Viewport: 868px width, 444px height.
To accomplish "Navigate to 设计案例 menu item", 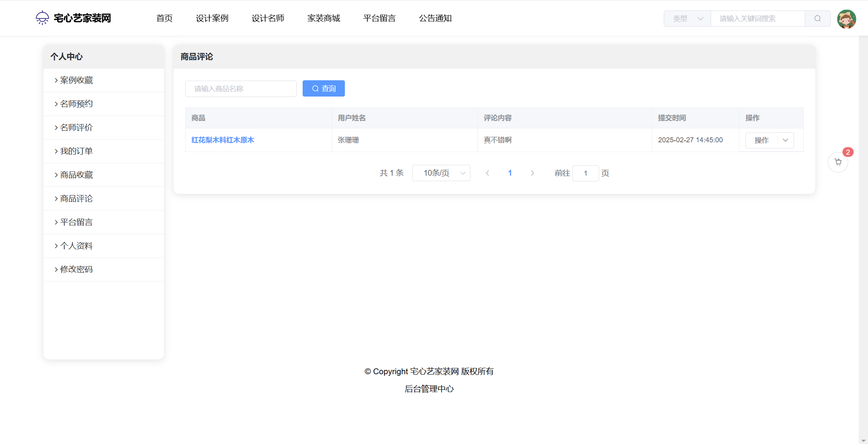I will click(212, 18).
